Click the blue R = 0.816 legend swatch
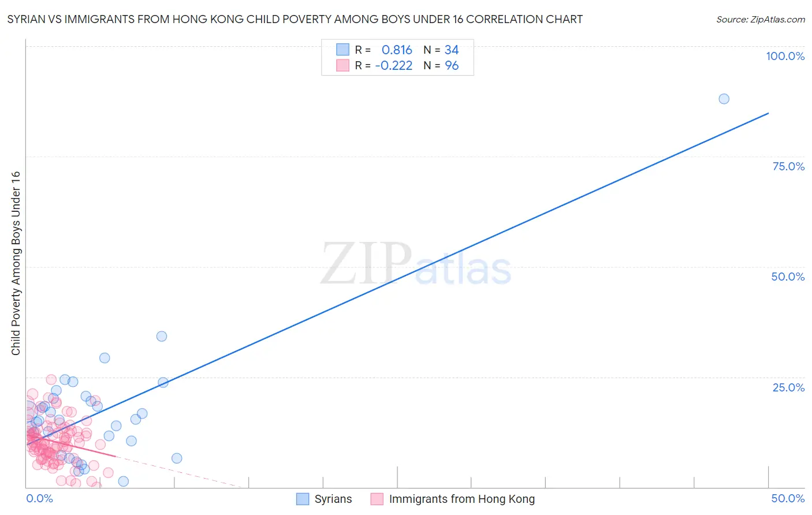This screenshot has height=515, width=812. pos(342,50)
